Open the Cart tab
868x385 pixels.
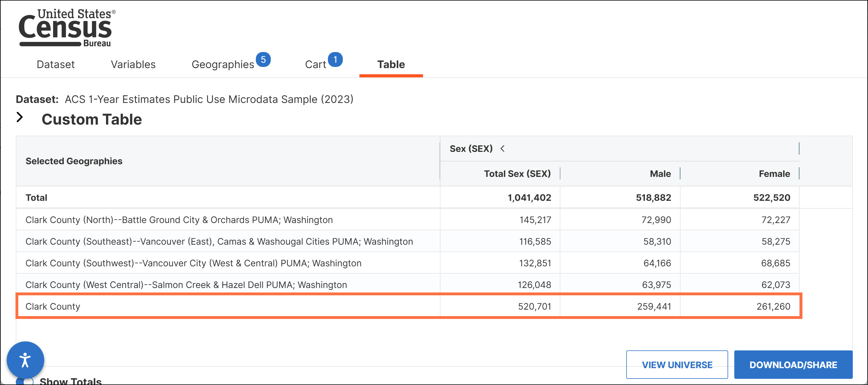click(x=316, y=64)
